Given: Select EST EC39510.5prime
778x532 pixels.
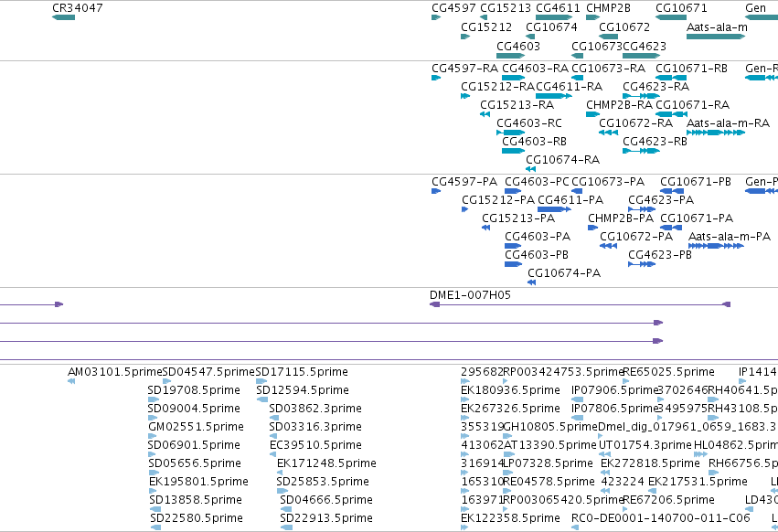Looking at the screenshot, I should click(x=274, y=454).
